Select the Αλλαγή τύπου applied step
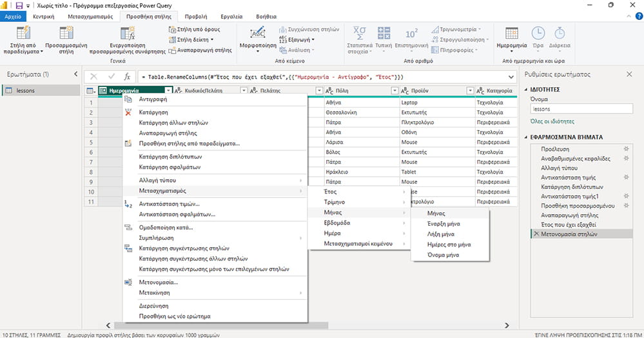The image size is (644, 338). point(581,168)
